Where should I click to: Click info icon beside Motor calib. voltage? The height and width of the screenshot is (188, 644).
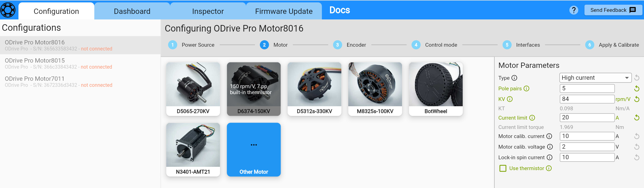pyautogui.click(x=550, y=147)
